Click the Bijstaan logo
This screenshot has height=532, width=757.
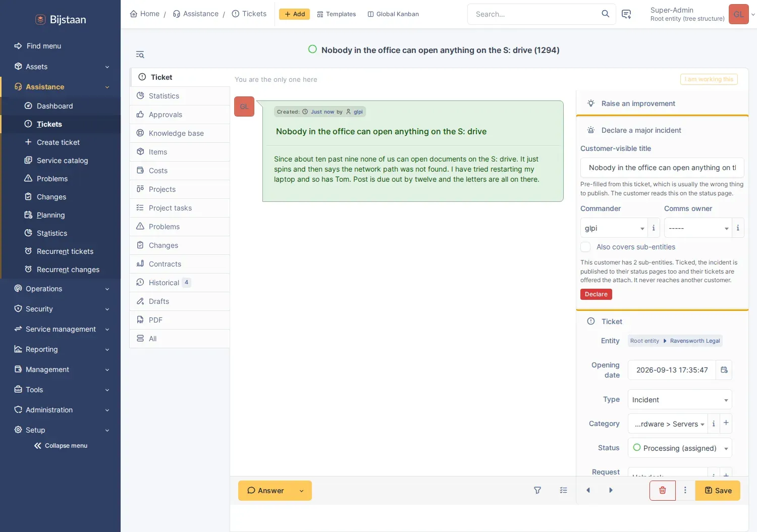click(x=61, y=20)
